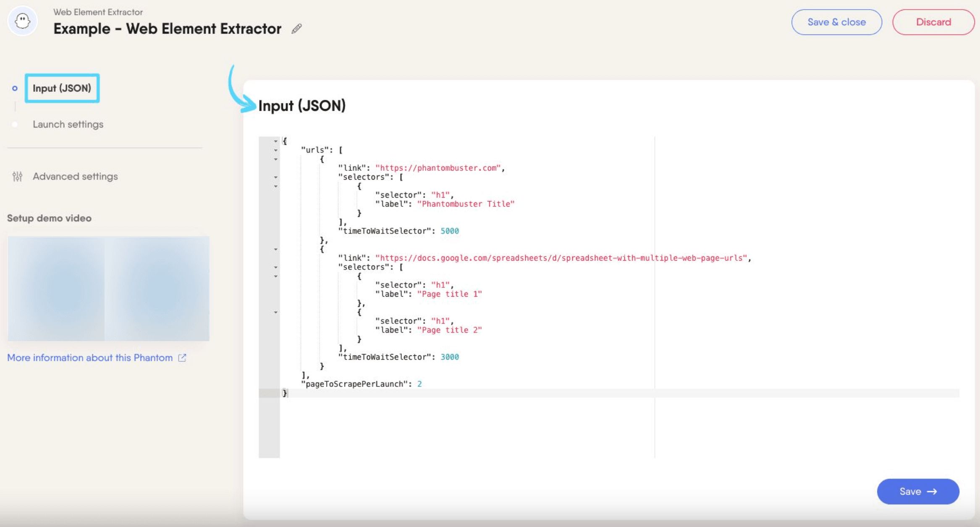Click the Input (JSON) panel heading
The width and height of the screenshot is (980, 527).
[302, 105]
